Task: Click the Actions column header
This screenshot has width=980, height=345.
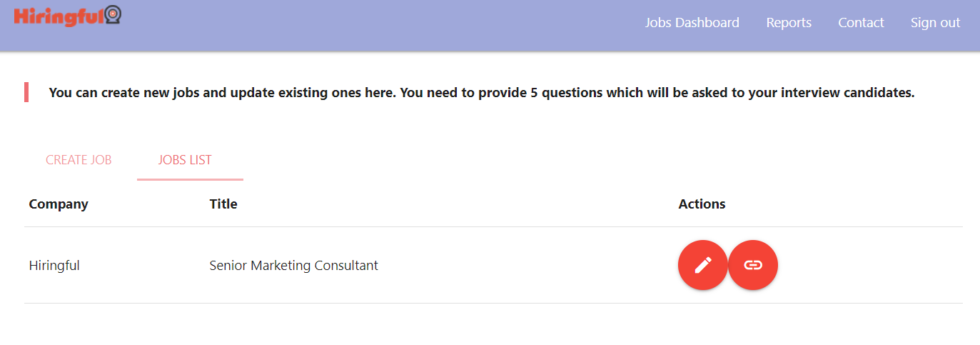Action: click(x=702, y=204)
